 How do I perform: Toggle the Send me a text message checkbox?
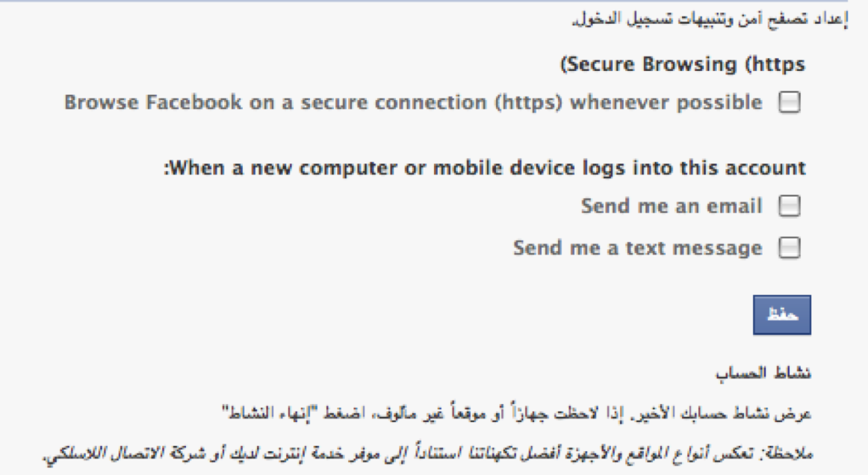coord(789,248)
